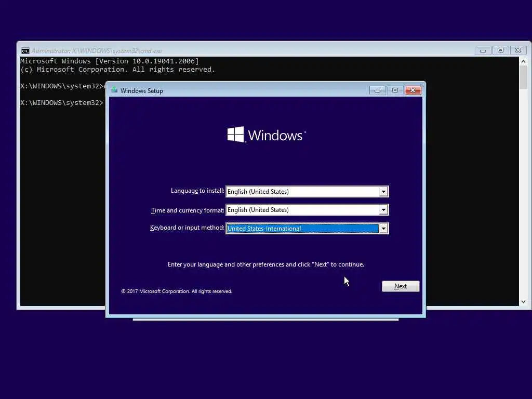532x399 pixels.
Task: Click the 'Windows Setup' title text
Action: coord(142,90)
